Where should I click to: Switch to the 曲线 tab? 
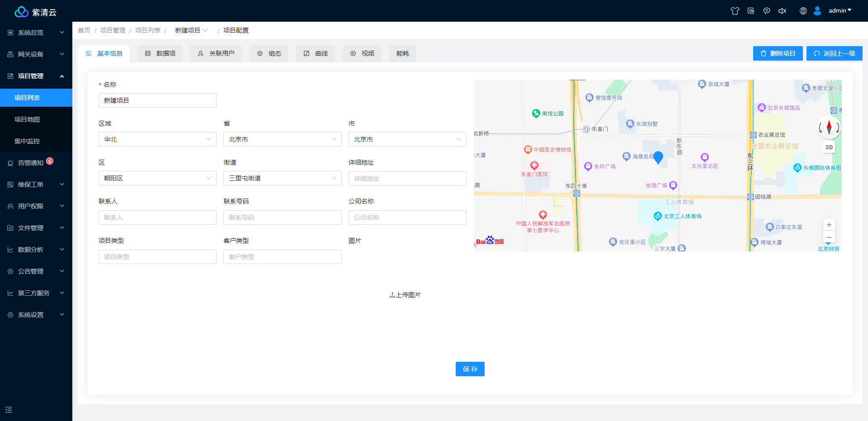[x=316, y=53]
